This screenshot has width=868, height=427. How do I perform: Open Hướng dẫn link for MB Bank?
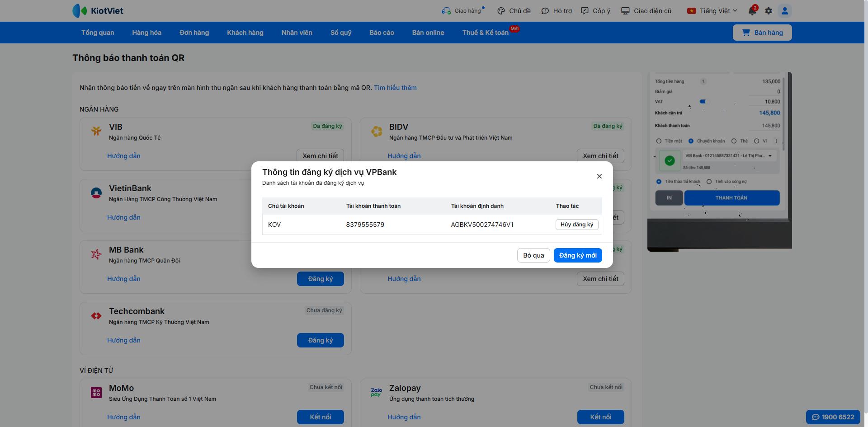click(124, 279)
